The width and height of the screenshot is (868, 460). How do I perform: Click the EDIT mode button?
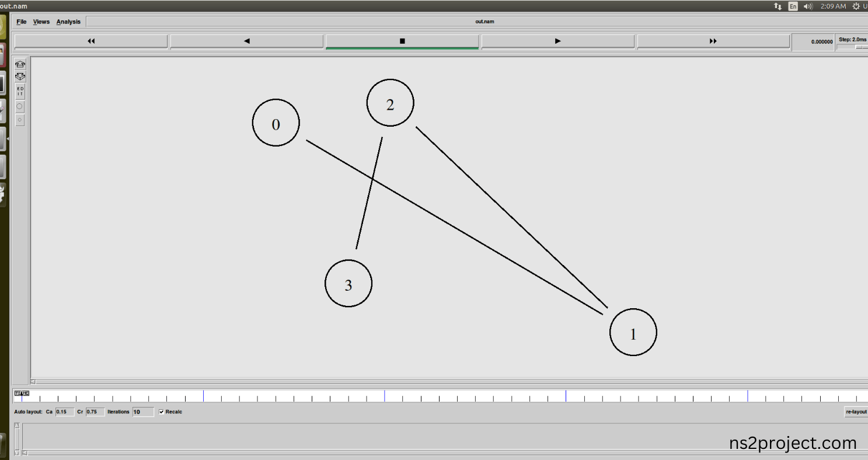click(20, 91)
